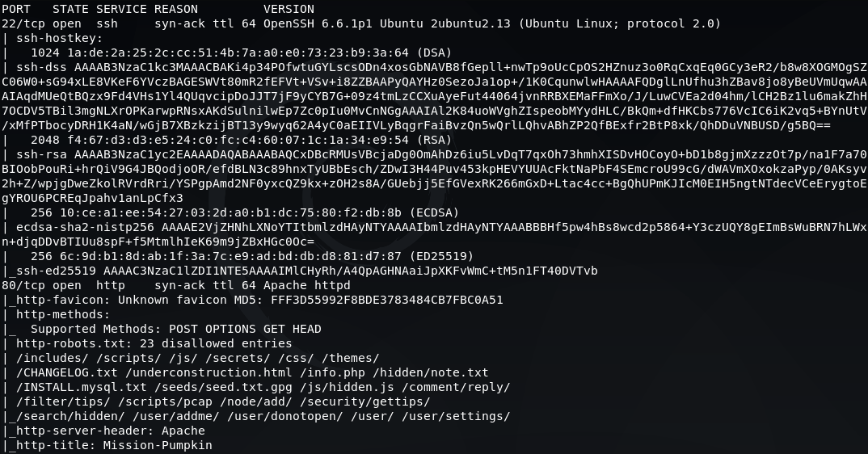Click the http-favicon MD5 hash
The height and width of the screenshot is (454, 868).
pyautogui.click(x=387, y=300)
